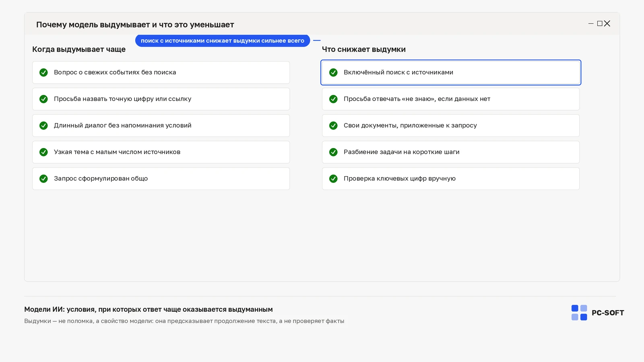The image size is (644, 362).
Task: Click check icon beside «Разбиение задачи на короткие шаги»
Action: pos(333,152)
